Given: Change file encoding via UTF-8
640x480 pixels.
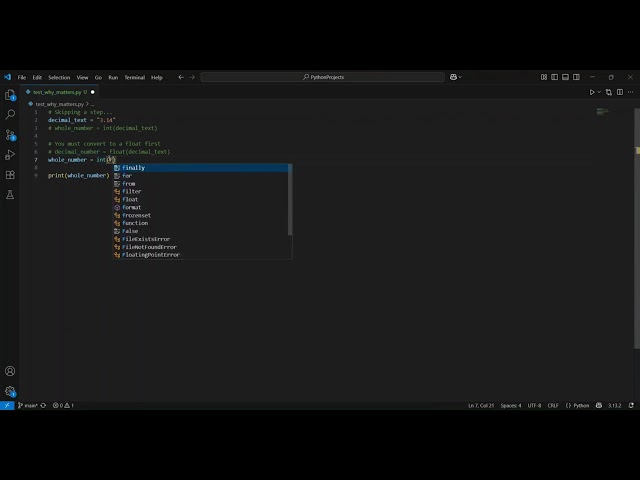Looking at the screenshot, I should (534, 405).
